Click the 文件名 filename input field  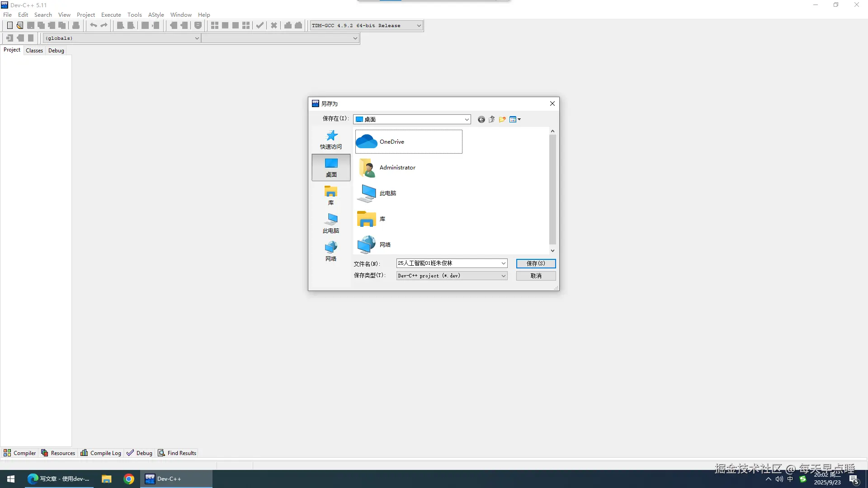coord(448,263)
